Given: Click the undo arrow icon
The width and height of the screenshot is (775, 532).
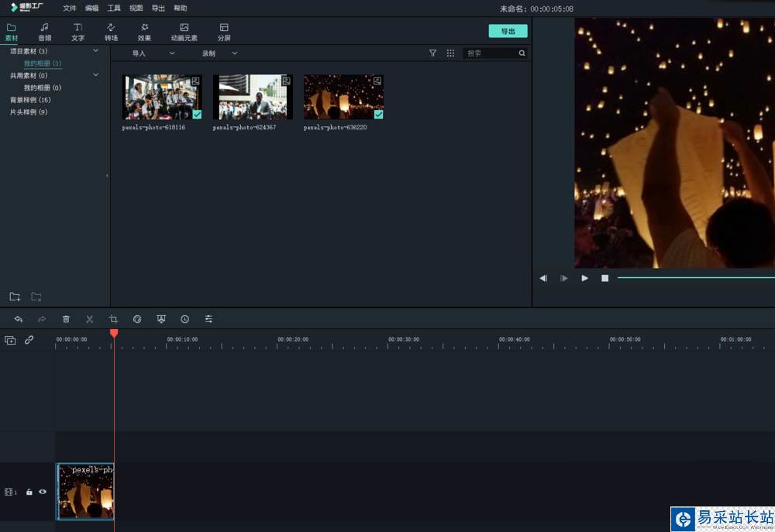Looking at the screenshot, I should 19,319.
